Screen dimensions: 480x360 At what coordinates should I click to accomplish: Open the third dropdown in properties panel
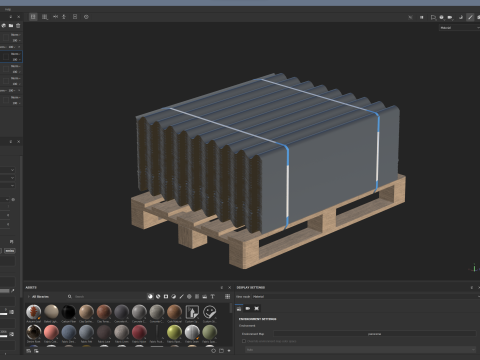(7, 185)
